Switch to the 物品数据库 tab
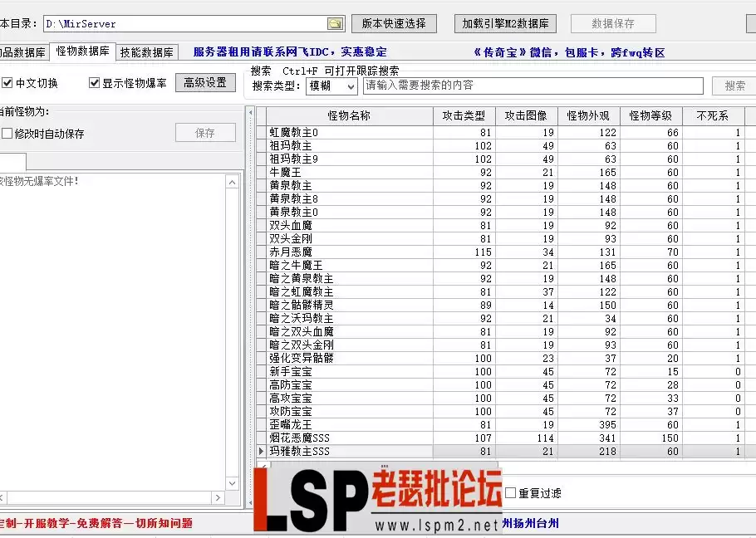 tap(22, 51)
